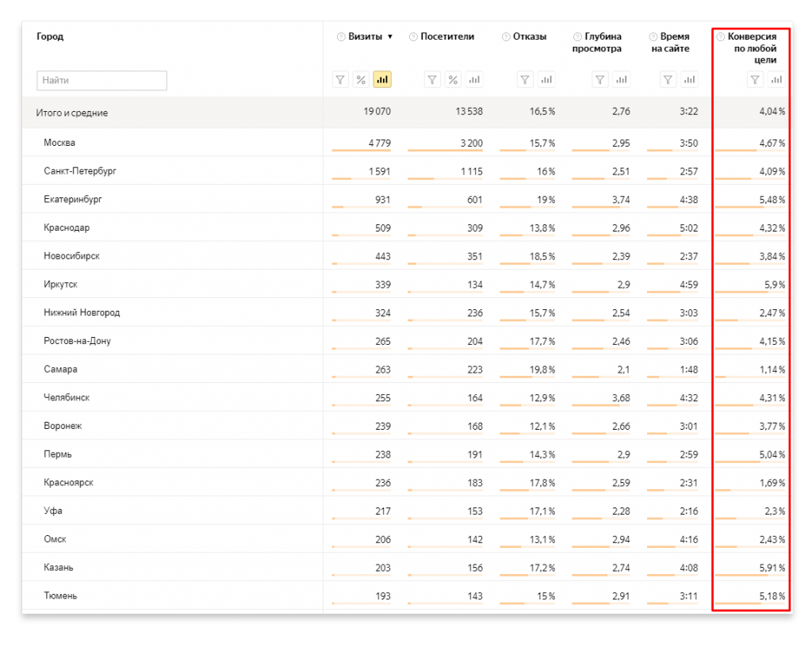The height and width of the screenshot is (647, 812).
Task: Select the Уфа row
Action: click(407, 511)
